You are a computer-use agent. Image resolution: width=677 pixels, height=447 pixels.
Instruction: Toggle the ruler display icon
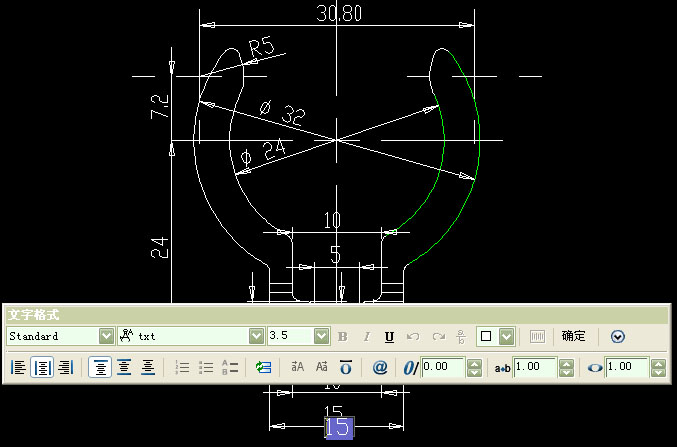point(537,336)
